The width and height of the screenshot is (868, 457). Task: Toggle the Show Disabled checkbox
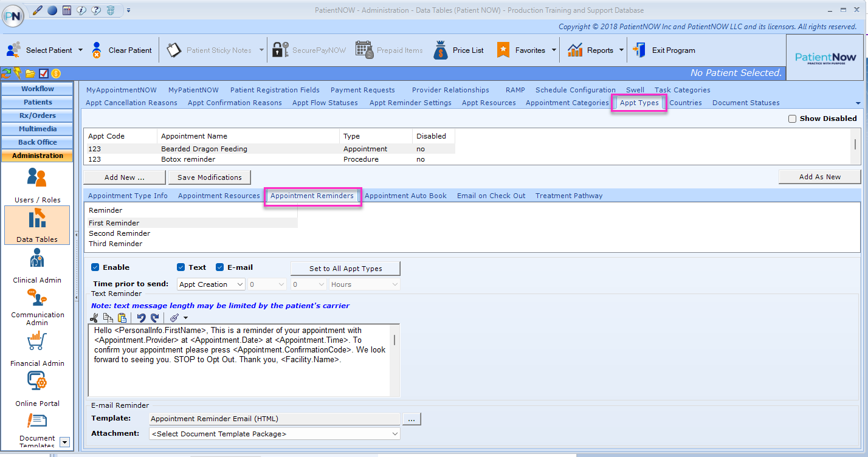tap(792, 119)
